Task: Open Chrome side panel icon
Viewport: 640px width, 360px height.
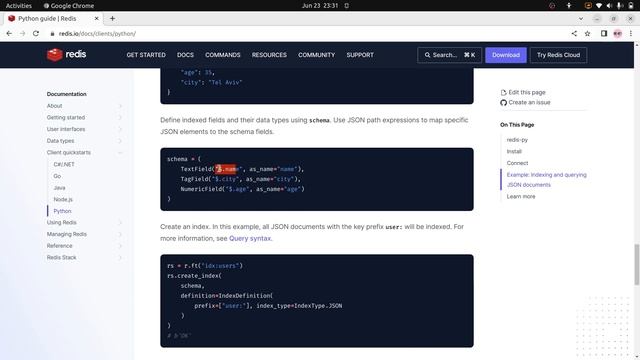Action: tap(604, 33)
